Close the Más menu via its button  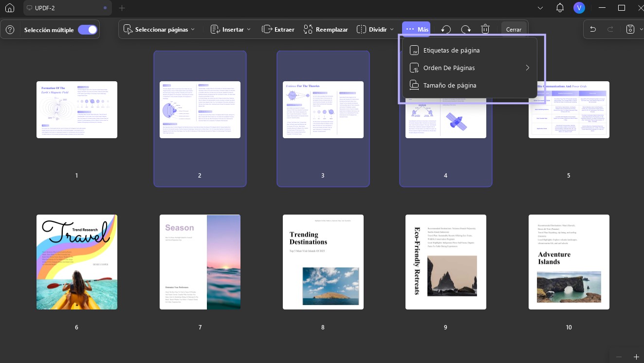(x=416, y=30)
